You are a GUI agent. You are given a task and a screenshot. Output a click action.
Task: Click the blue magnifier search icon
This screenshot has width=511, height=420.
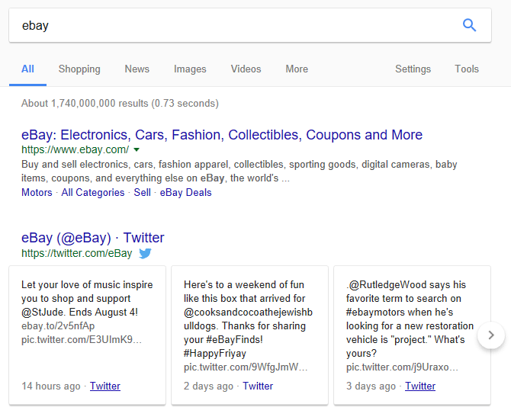click(469, 25)
